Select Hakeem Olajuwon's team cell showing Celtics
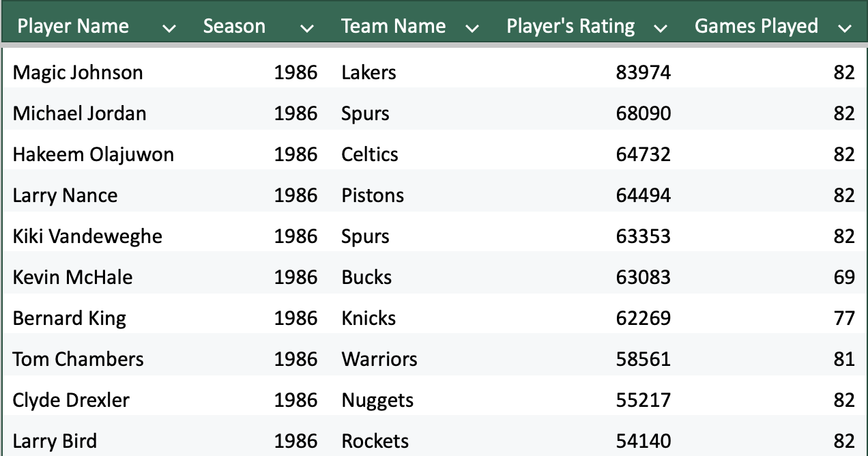This screenshot has width=868, height=456. (370, 154)
